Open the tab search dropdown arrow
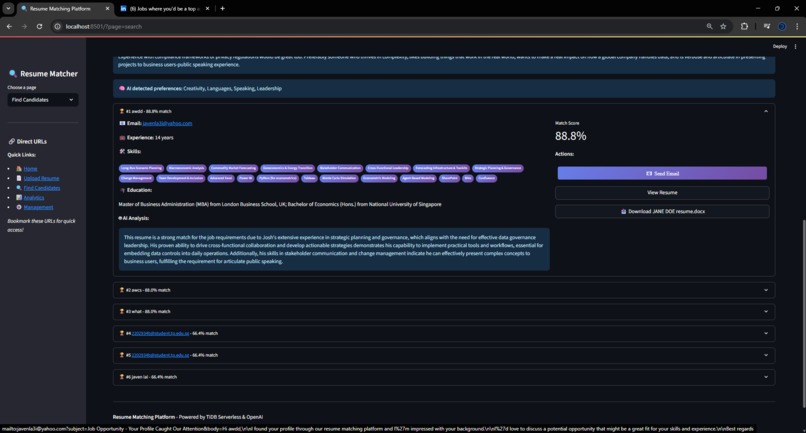This screenshot has height=433, width=806. point(8,8)
